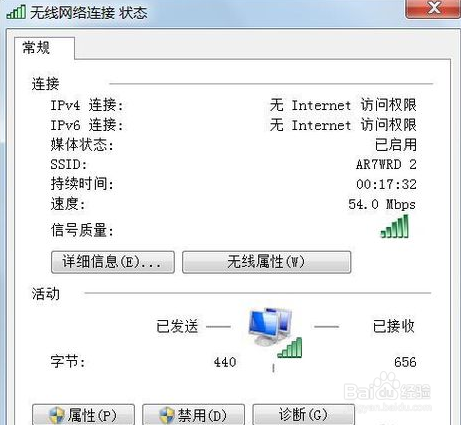This screenshot has width=461, height=425.
Task: Open 无线属性(W) wireless properties
Action: click(266, 262)
